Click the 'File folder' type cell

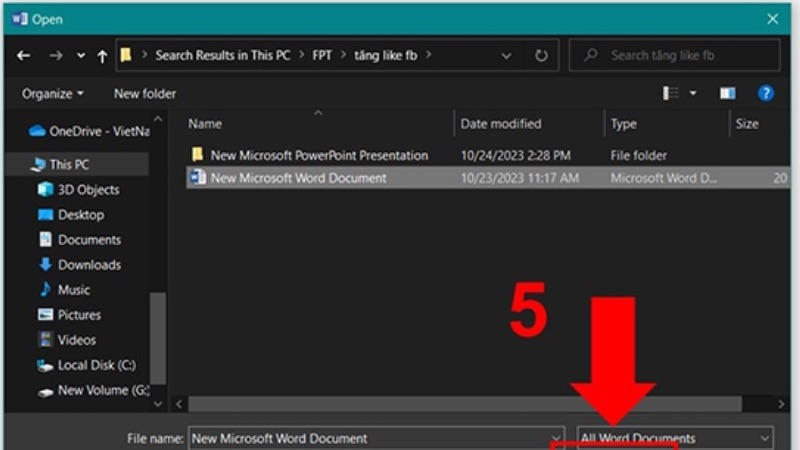[638, 156]
